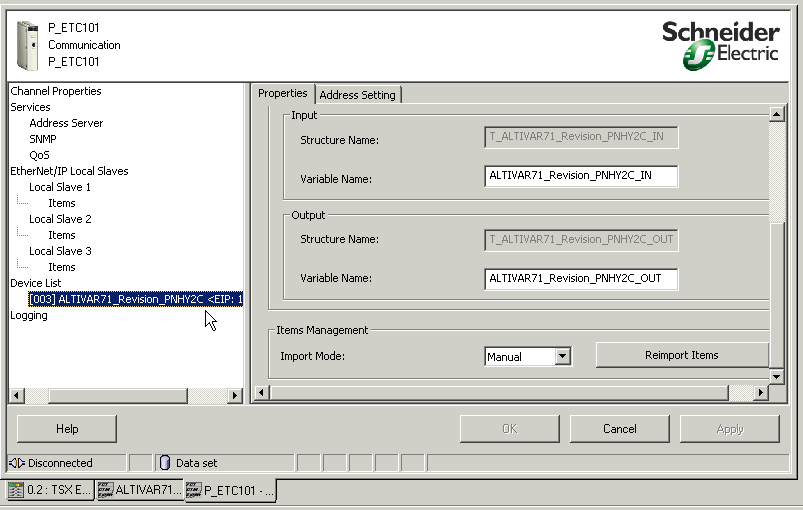Select Logging in the tree
Viewport: 803px width, 510px height.
(29, 315)
